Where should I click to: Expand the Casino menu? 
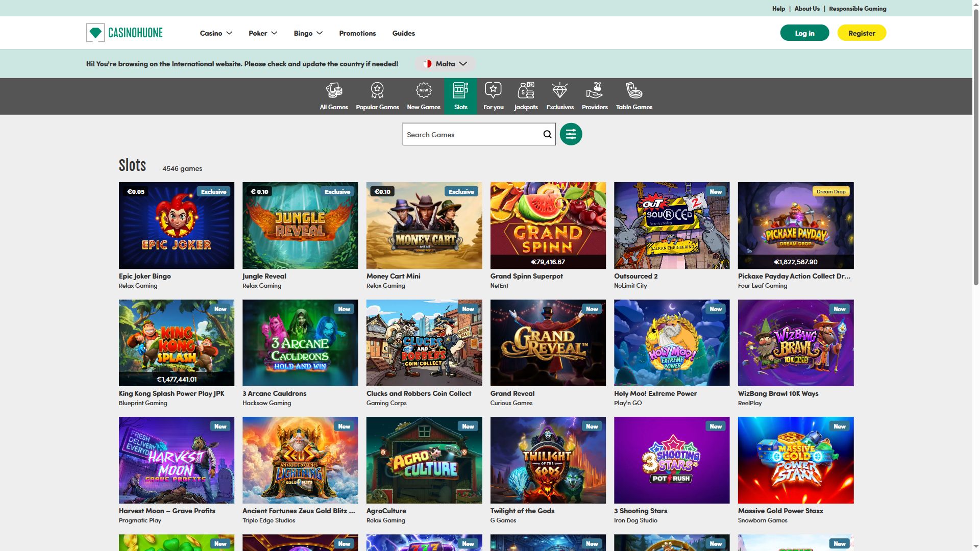point(216,33)
